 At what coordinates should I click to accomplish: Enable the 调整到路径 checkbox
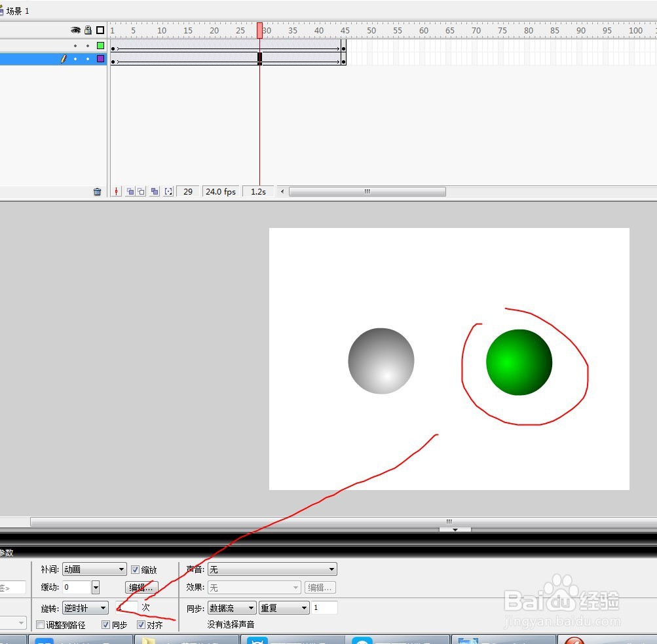[40, 625]
